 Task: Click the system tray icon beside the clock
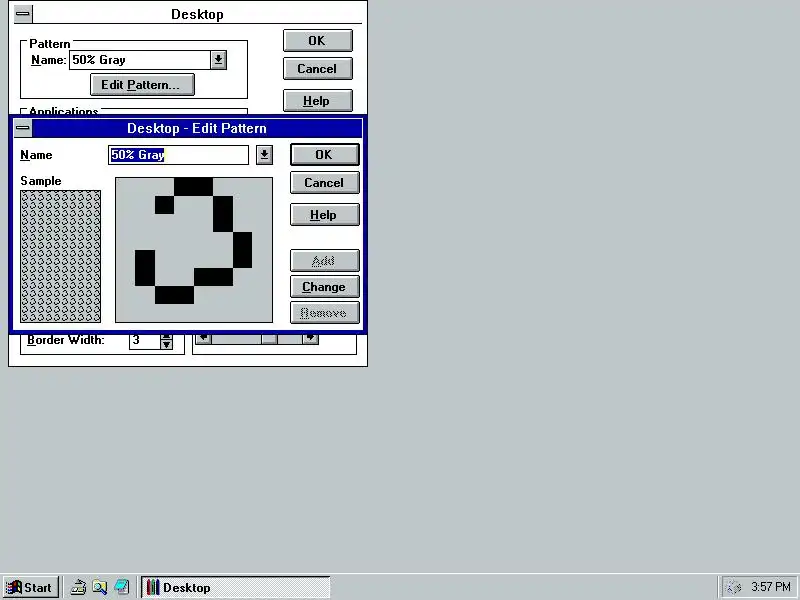point(734,587)
